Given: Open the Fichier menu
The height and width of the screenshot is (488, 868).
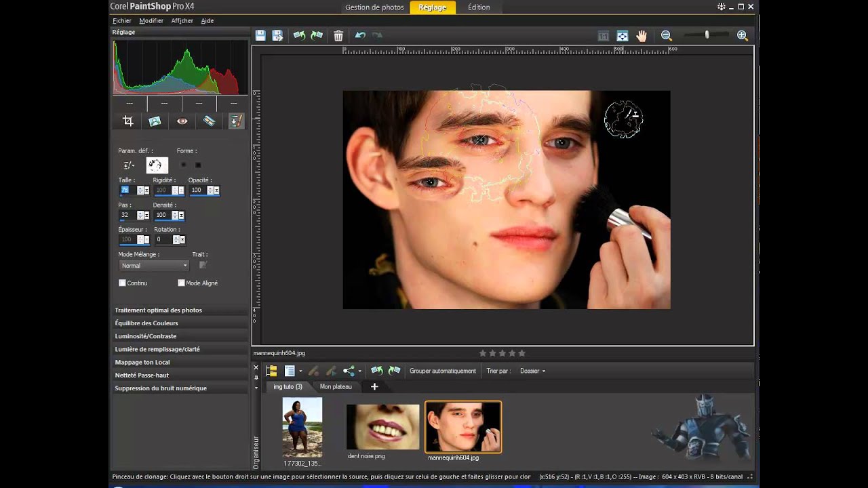Looking at the screenshot, I should pyautogui.click(x=122, y=20).
